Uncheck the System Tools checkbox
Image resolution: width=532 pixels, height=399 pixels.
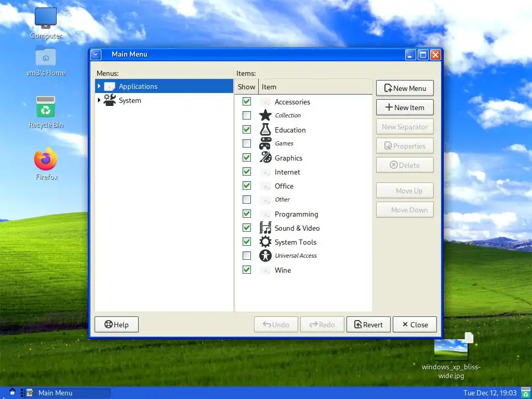click(247, 242)
